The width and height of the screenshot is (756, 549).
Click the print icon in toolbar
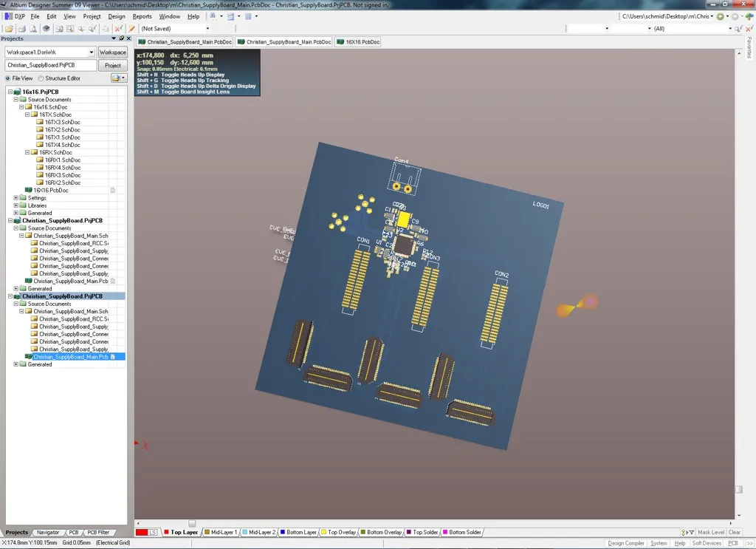coord(22,29)
